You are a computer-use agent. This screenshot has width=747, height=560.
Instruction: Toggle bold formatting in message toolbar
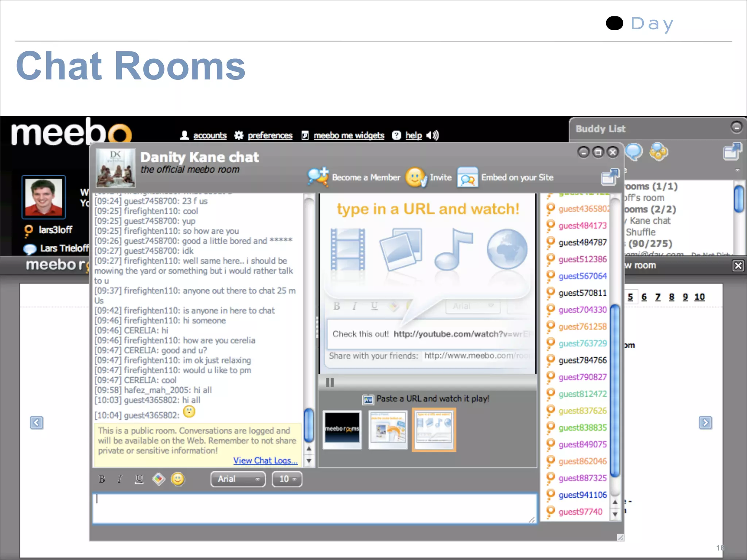[x=102, y=479]
